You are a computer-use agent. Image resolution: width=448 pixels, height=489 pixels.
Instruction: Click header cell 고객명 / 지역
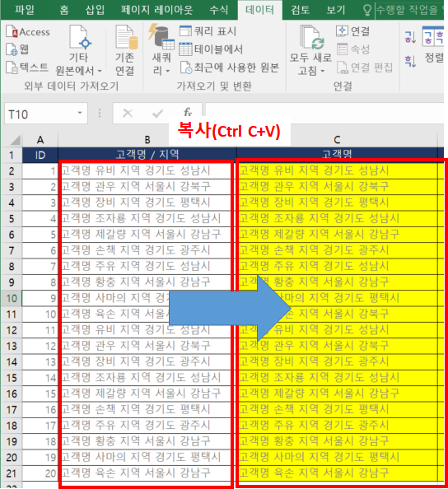pos(147,155)
